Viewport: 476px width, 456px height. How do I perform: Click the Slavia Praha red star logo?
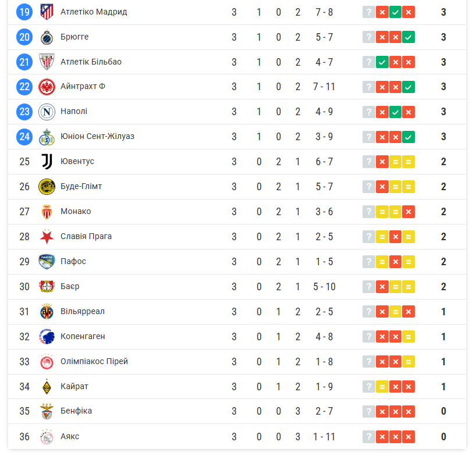[47, 236]
